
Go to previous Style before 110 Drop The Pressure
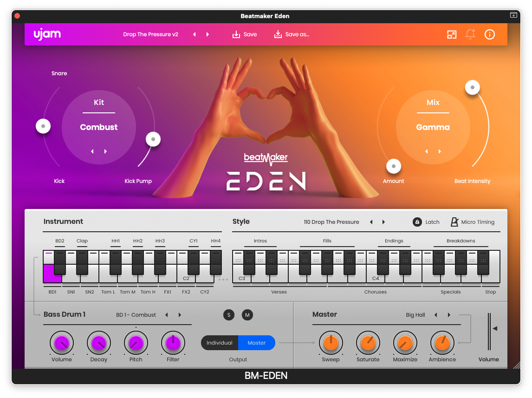371,222
